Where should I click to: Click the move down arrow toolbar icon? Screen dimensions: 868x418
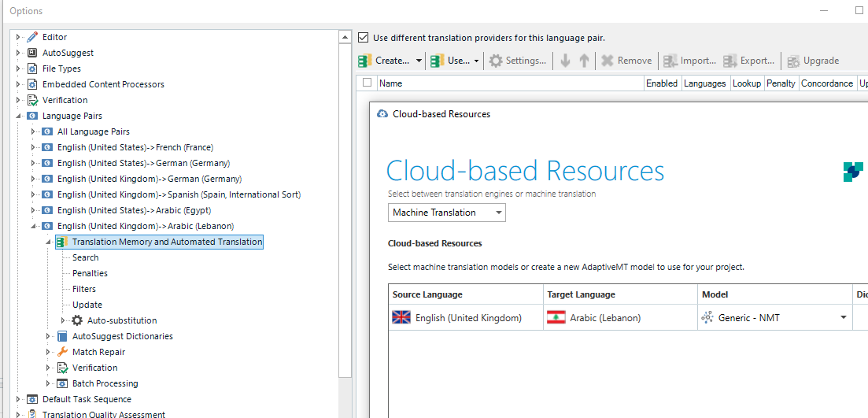565,61
